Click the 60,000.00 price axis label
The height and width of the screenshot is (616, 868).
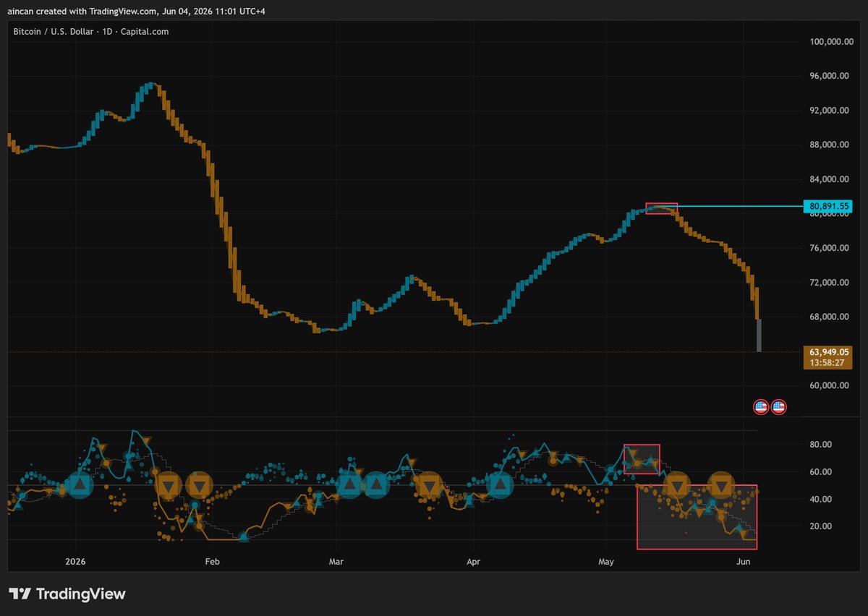pyautogui.click(x=830, y=385)
